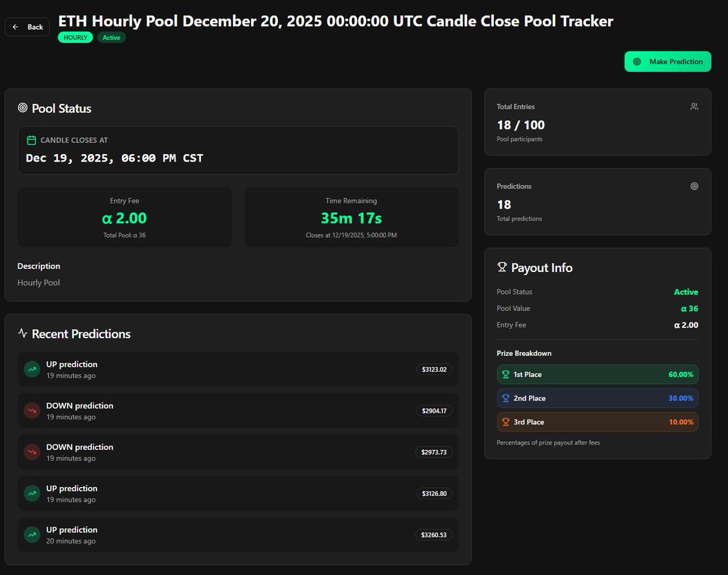The height and width of the screenshot is (575, 728).
Task: Click the 'Pool participants' caption
Action: tap(520, 139)
